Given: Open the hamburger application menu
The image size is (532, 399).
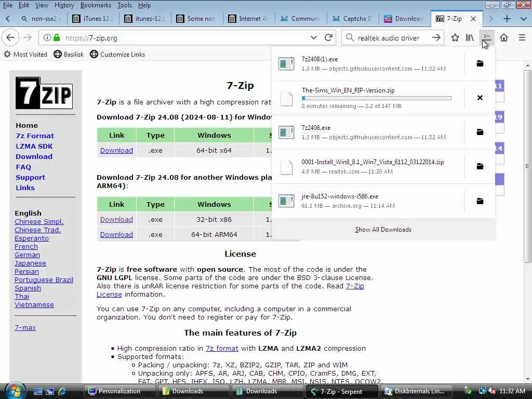Looking at the screenshot, I should 522,37.
